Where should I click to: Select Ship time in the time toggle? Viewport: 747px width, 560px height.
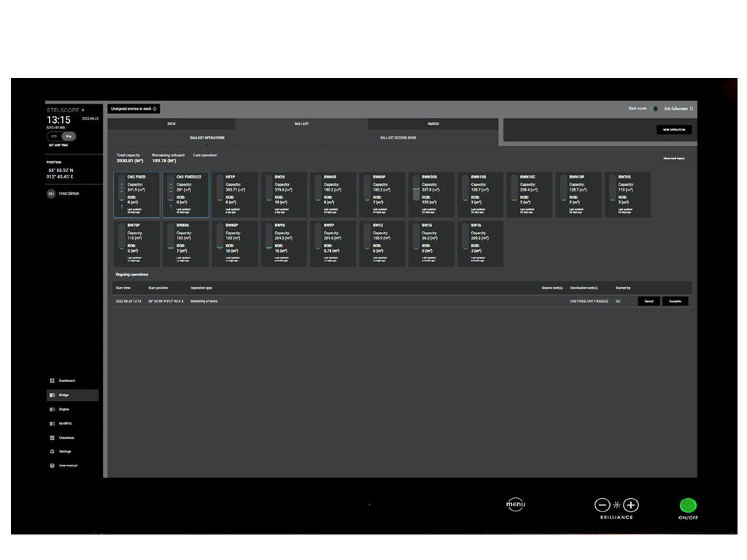(x=69, y=136)
